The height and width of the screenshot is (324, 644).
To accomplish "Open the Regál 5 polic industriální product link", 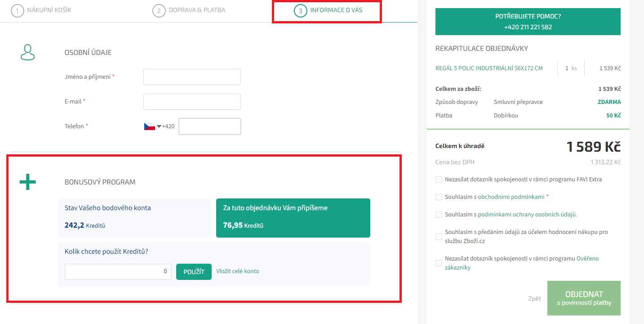I will (489, 68).
